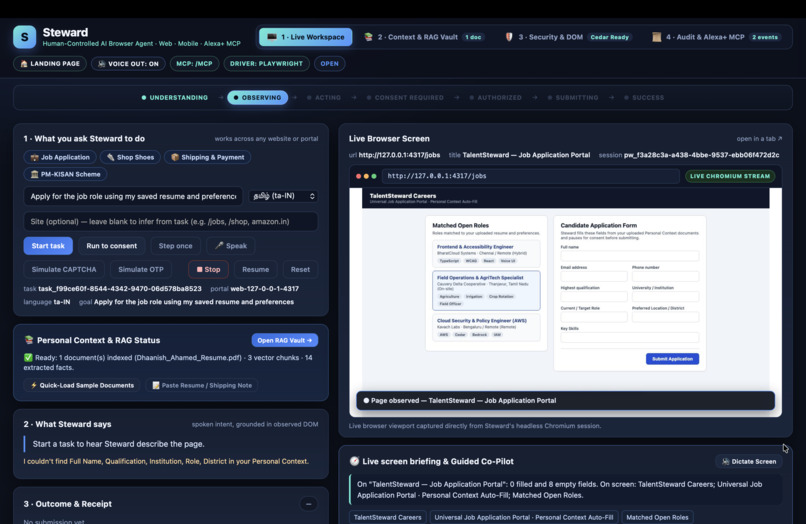This screenshot has height=524, width=806.
Task: Open the 4 · Audit & Alexa+ MCP tab
Action: point(717,37)
